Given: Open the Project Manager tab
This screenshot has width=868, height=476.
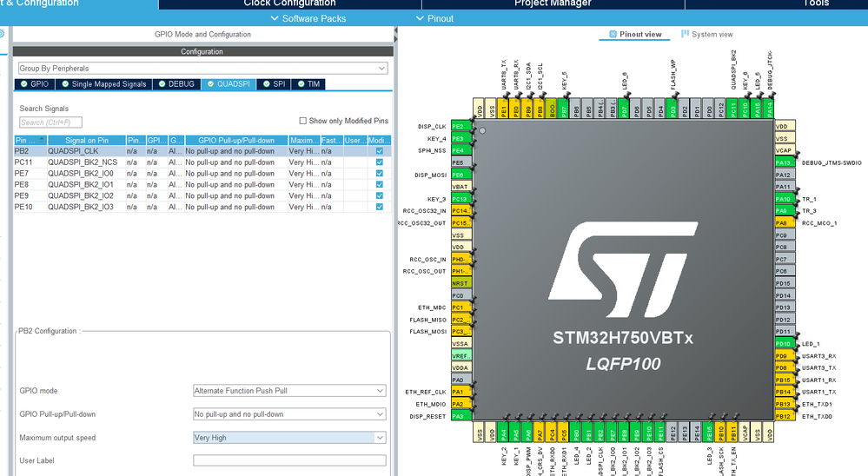Looking at the screenshot, I should pos(553,3).
